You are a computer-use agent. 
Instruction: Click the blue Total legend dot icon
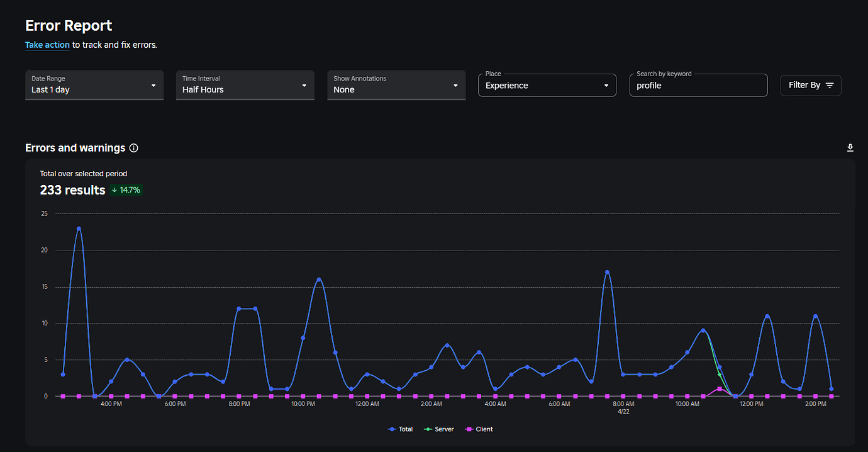click(392, 429)
